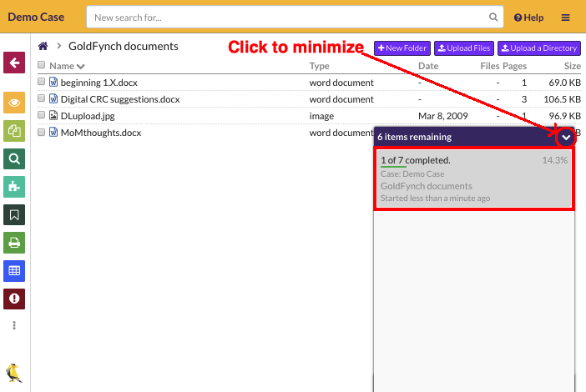Image resolution: width=586 pixels, height=392 pixels.
Task: Check the box for DLupload.jpg
Action: point(42,115)
